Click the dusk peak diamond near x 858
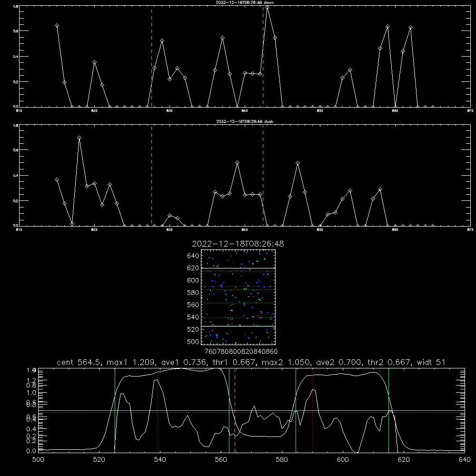476x476 pixels. click(380, 189)
